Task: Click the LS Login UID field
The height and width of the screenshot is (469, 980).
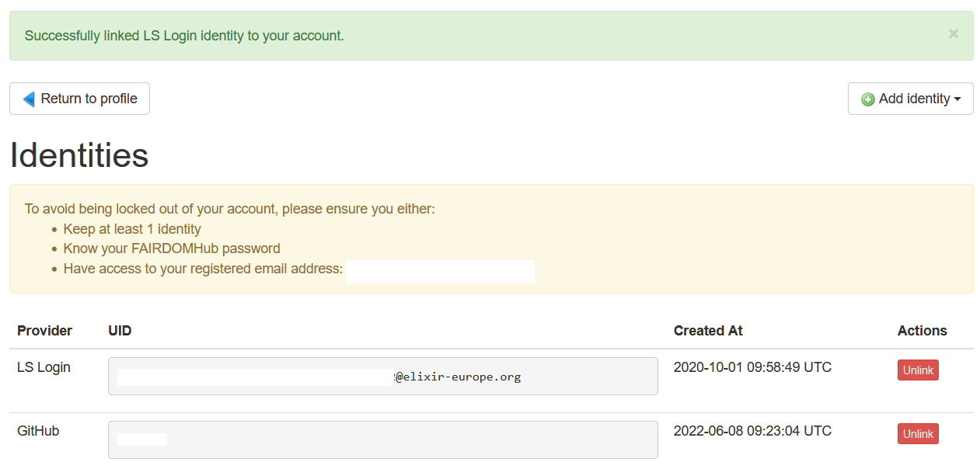Action: [x=382, y=377]
